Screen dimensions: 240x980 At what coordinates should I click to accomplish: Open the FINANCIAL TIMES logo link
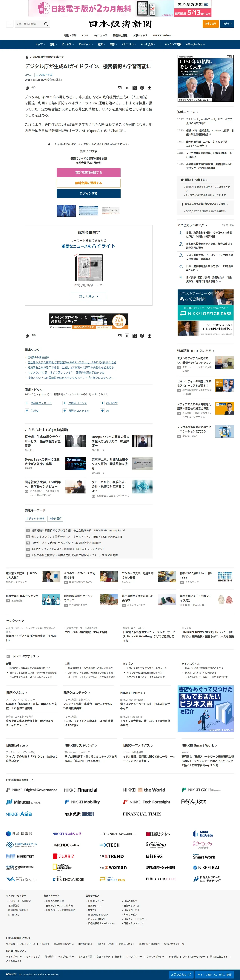tap(142, 814)
